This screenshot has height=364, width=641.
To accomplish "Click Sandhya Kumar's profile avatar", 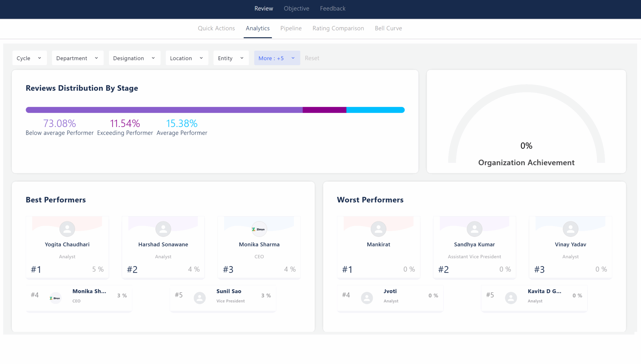I will click(474, 229).
